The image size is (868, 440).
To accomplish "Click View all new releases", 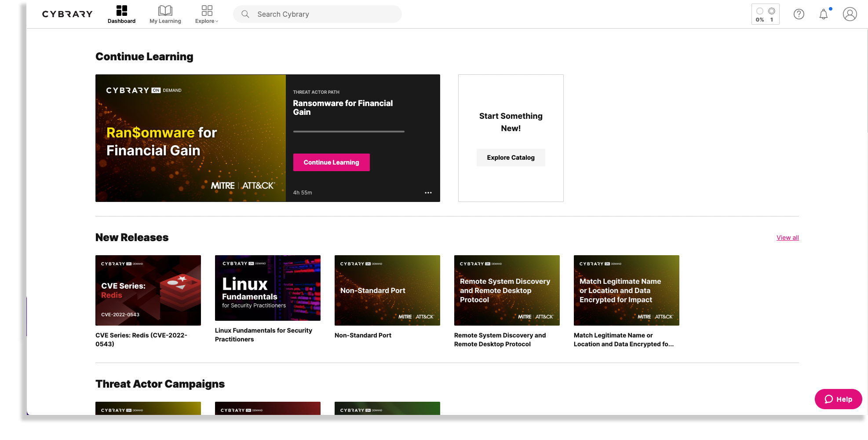I will pos(788,238).
